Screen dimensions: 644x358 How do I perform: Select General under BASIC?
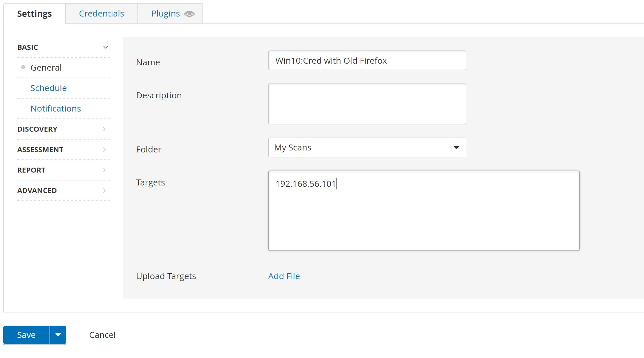click(x=46, y=68)
